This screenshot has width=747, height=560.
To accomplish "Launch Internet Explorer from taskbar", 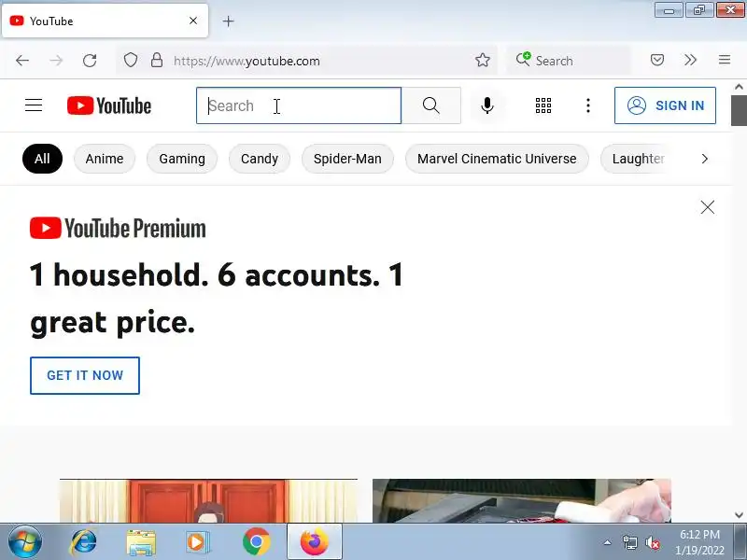I will [x=84, y=542].
